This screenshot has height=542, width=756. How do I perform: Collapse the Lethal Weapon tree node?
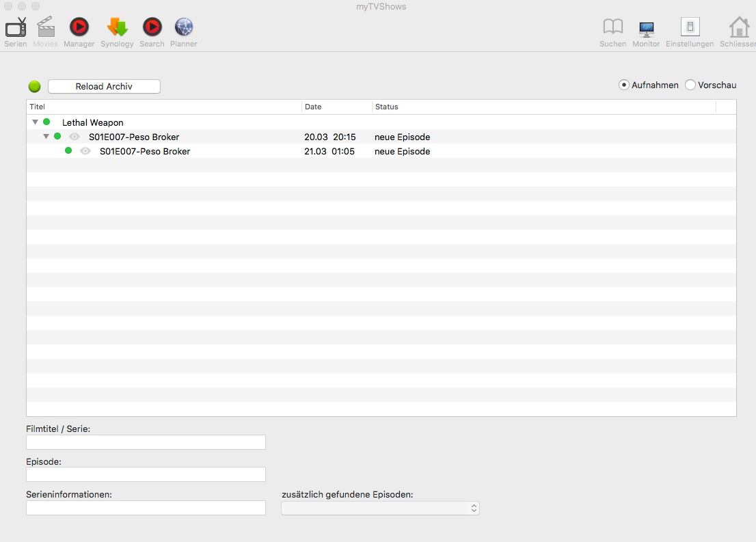coord(36,122)
